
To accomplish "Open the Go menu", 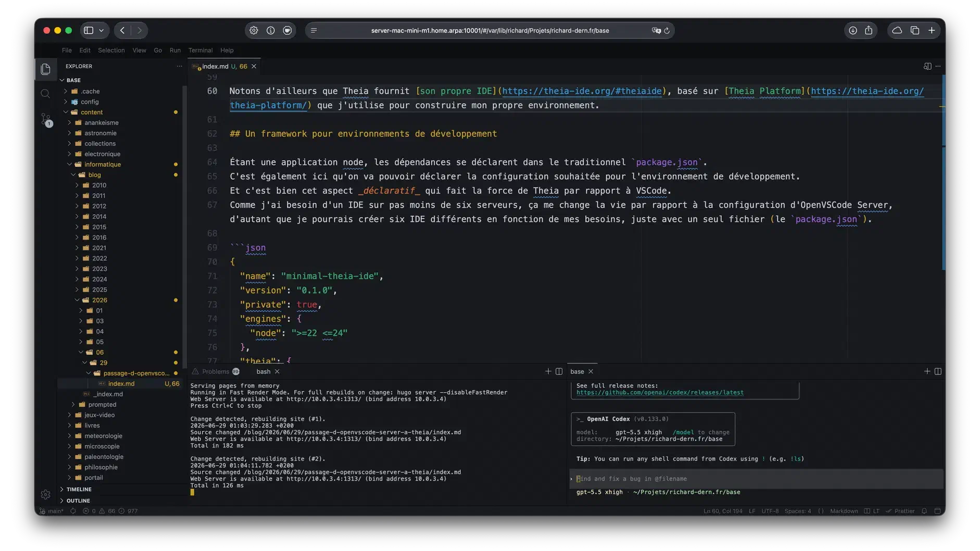I will (x=158, y=50).
